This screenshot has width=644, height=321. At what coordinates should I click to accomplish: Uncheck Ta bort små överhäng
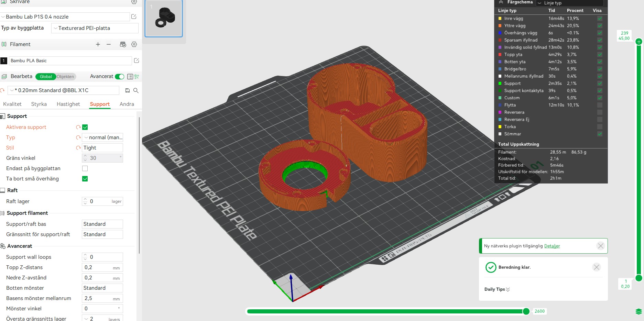(85, 179)
